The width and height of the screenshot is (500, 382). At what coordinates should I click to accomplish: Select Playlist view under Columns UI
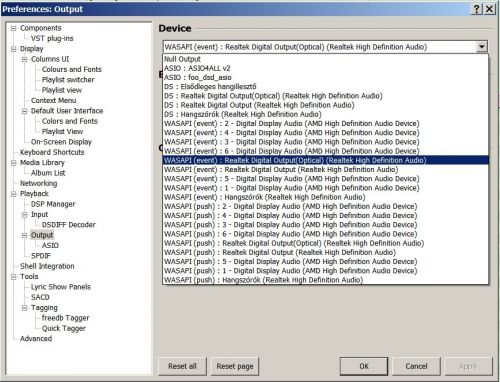[x=62, y=90]
